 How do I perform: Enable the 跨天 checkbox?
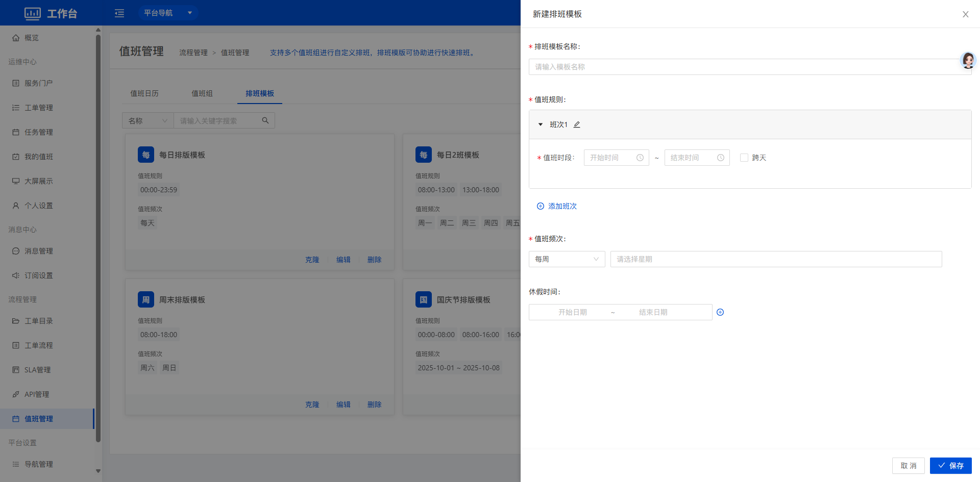[744, 158]
